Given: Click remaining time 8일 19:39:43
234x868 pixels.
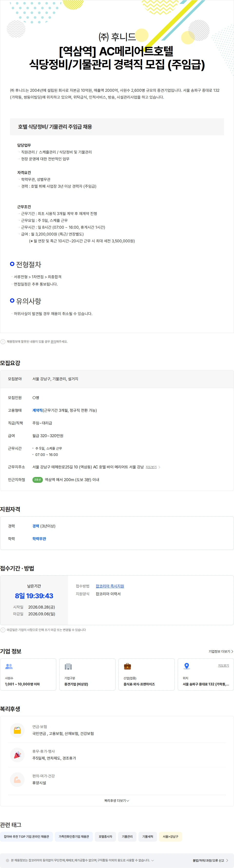Looking at the screenshot, I should coord(34,596).
